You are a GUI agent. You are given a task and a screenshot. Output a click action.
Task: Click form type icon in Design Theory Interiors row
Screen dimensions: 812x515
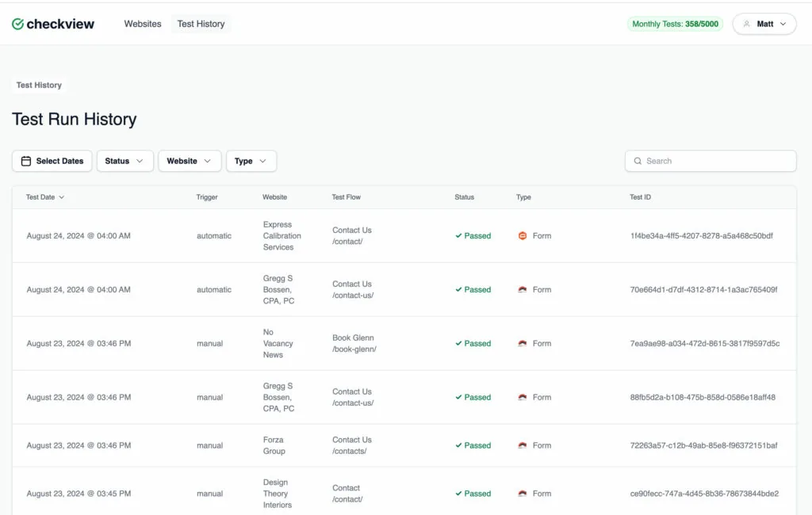coord(523,494)
